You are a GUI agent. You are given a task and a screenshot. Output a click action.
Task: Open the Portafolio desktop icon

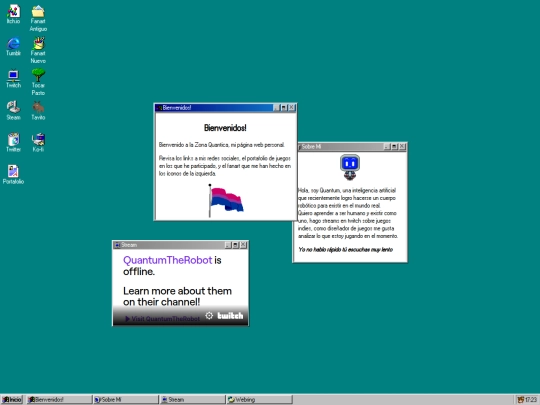pos(13,175)
